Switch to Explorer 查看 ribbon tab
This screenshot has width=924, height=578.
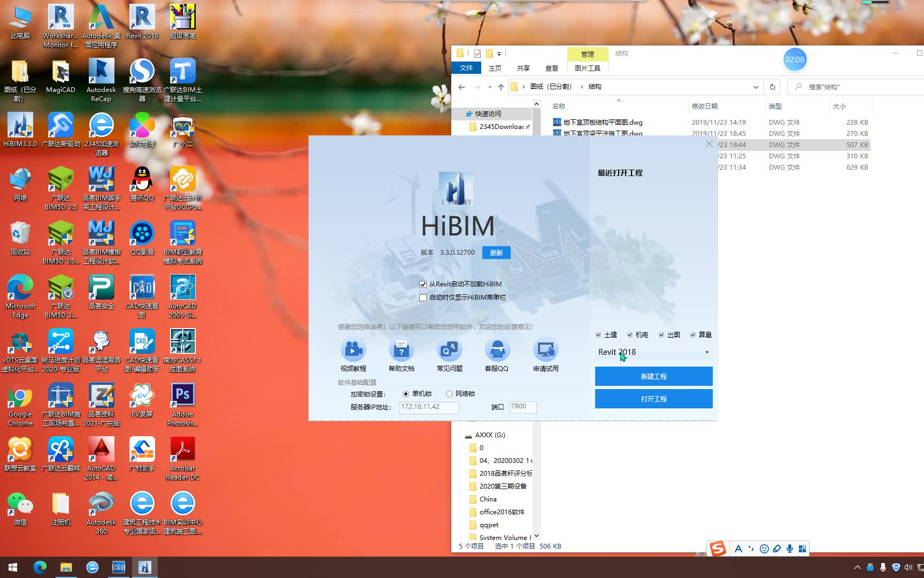click(552, 68)
